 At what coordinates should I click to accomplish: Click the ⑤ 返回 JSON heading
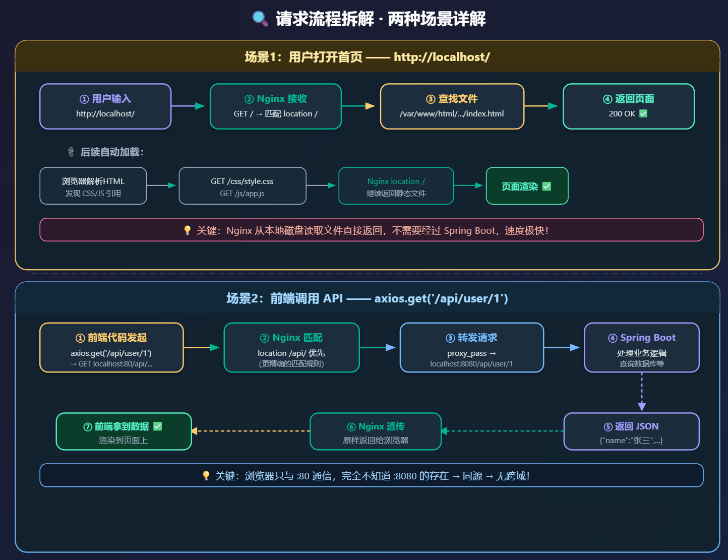pos(631,426)
